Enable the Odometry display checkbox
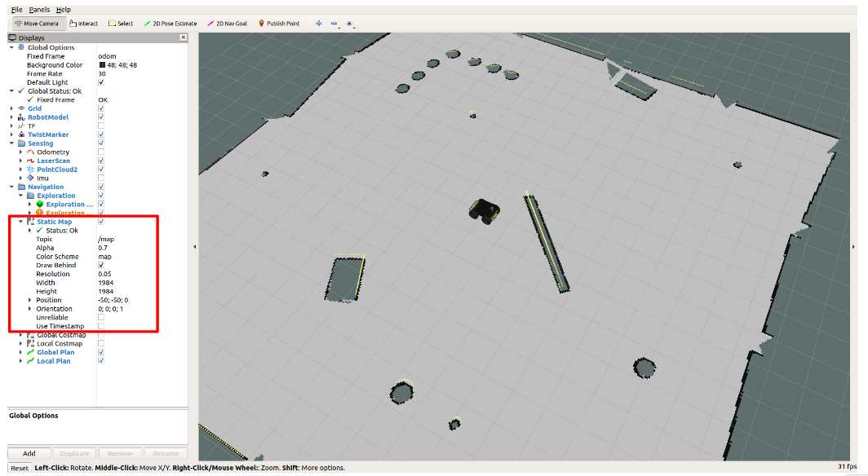 [101, 152]
